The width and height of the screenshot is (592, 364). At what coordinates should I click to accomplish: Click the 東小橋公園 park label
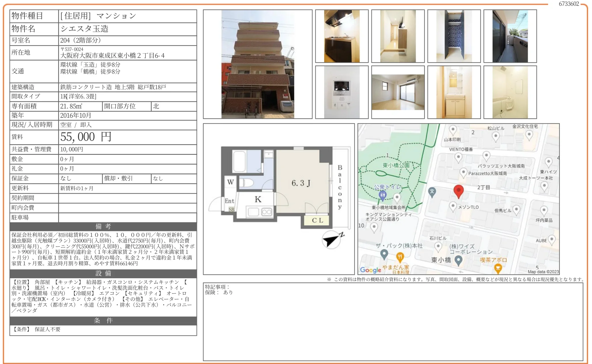(x=396, y=165)
